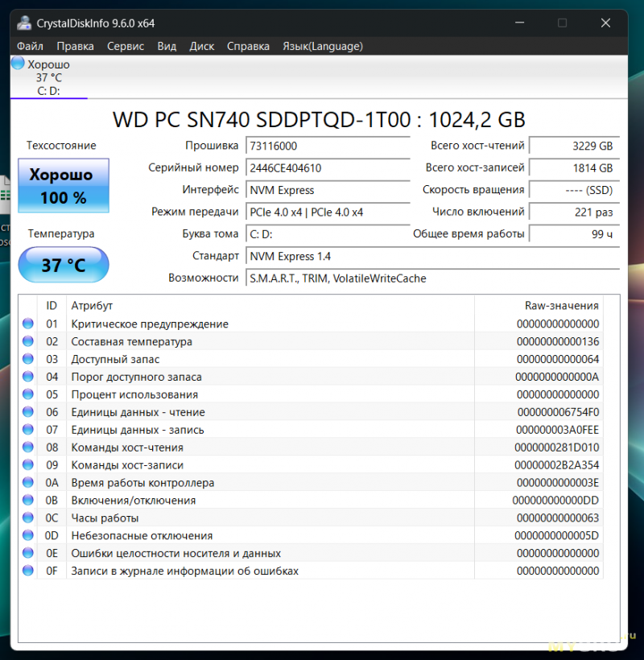Open the Диск menu
The height and width of the screenshot is (660, 644).
tap(201, 47)
